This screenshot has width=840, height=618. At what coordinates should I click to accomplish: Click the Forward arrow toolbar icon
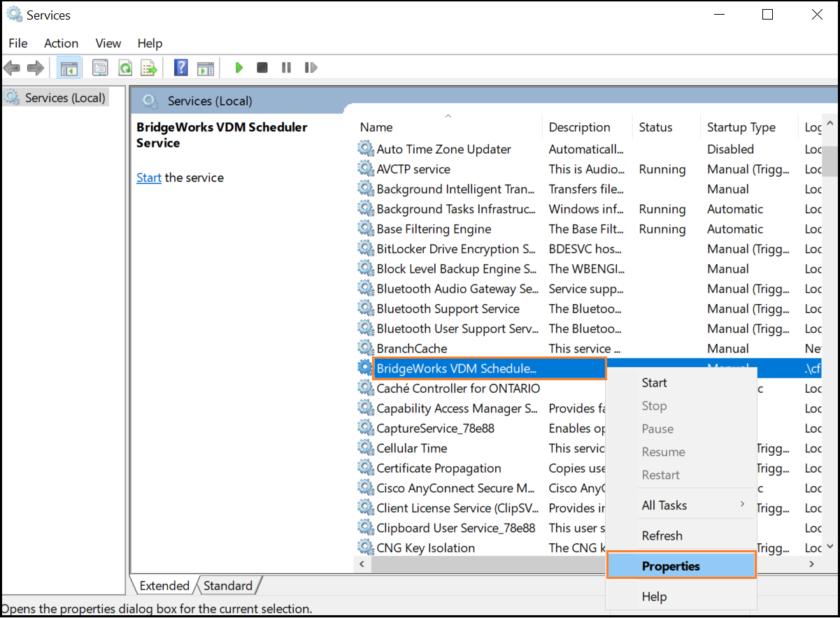coord(36,68)
